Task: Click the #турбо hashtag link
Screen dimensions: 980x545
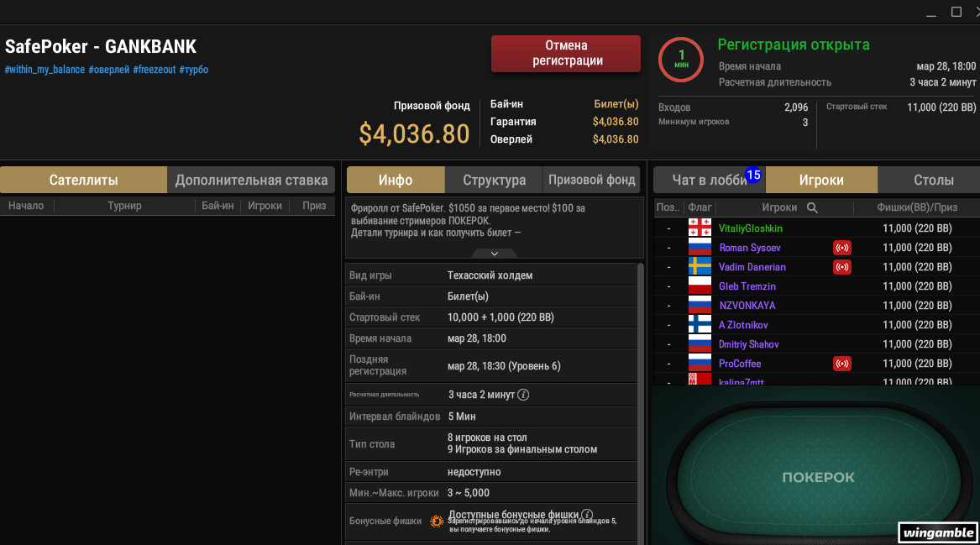Action: pyautogui.click(x=194, y=70)
